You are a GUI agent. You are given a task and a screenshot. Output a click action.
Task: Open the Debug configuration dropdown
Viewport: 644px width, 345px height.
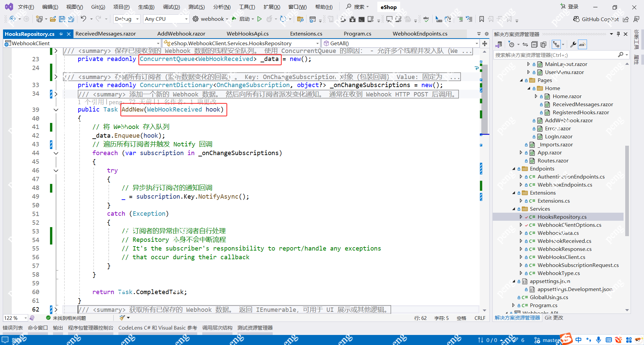click(x=127, y=19)
